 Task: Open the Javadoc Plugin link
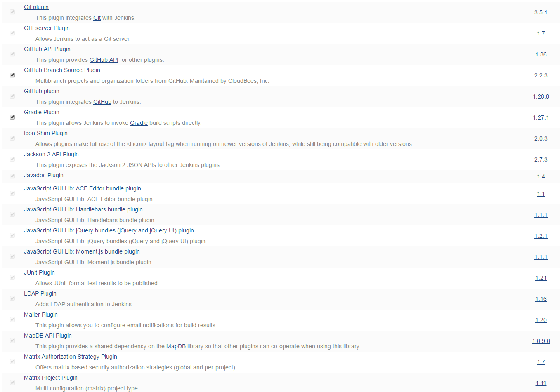click(x=44, y=175)
